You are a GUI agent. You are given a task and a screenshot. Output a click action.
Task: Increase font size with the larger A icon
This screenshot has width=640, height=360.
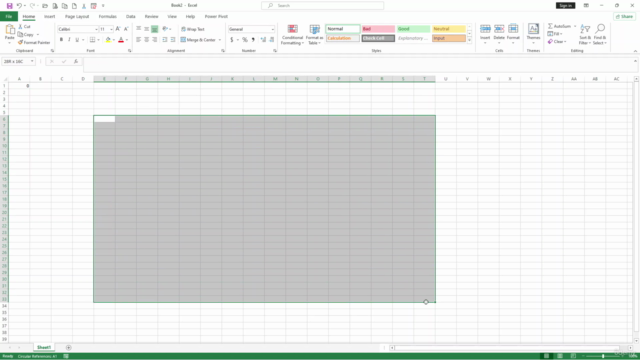tap(118, 29)
